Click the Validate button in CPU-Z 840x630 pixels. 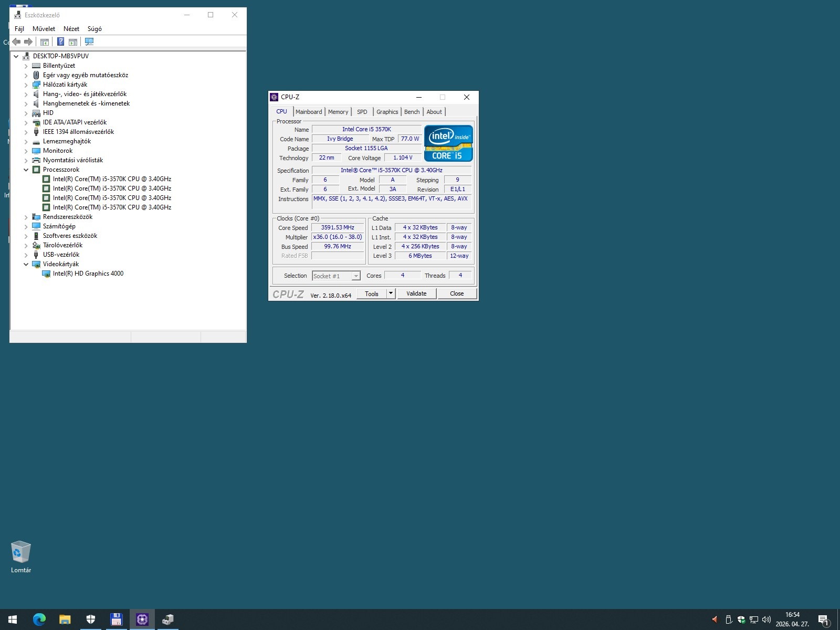pyautogui.click(x=416, y=293)
